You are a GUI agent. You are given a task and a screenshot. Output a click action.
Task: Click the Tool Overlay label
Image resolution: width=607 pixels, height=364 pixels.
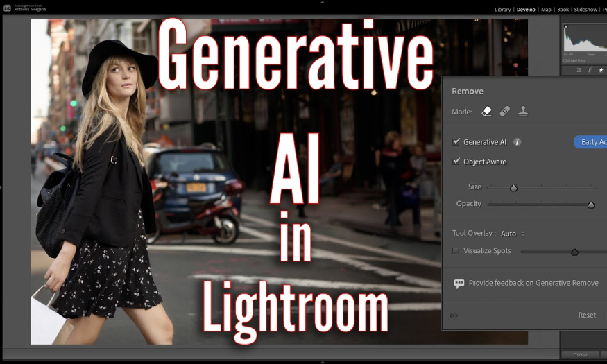[474, 233]
